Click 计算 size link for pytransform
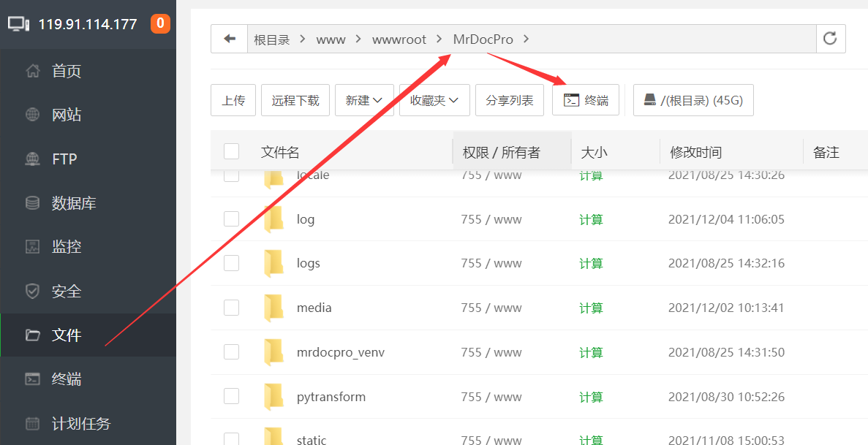The height and width of the screenshot is (445, 868). 591,397
